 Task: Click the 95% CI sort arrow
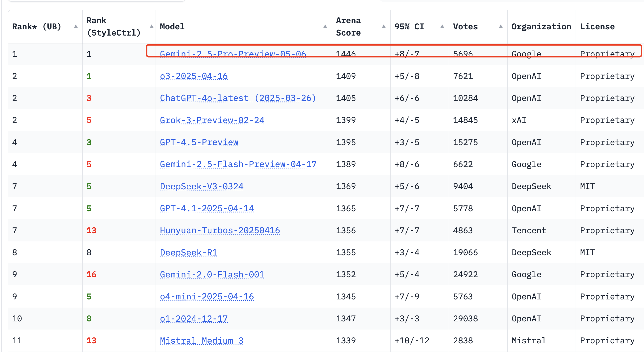pos(442,27)
